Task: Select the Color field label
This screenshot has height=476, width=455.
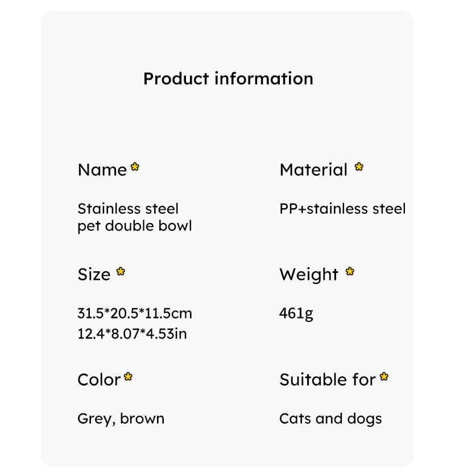Action: (x=99, y=379)
